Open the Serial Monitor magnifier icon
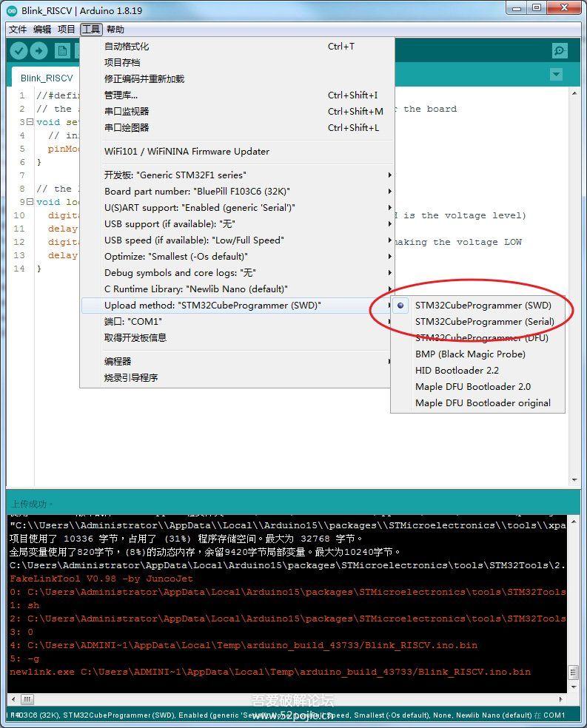Screen dimensions: 587x728 tap(560, 50)
